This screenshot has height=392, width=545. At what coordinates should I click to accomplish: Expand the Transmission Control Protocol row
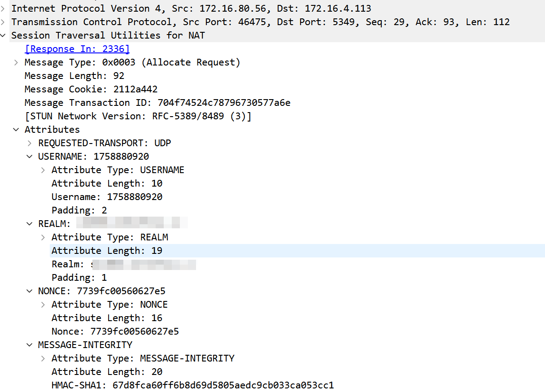pos(3,22)
